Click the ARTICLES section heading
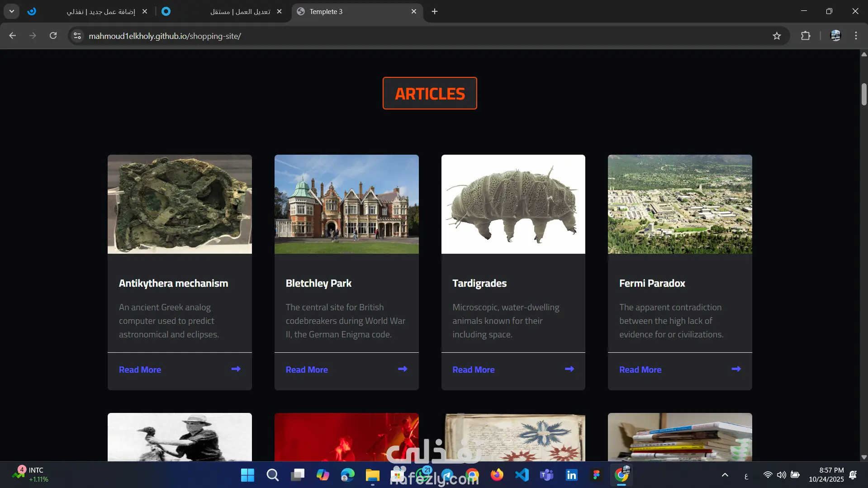The image size is (868, 488). pos(430,93)
